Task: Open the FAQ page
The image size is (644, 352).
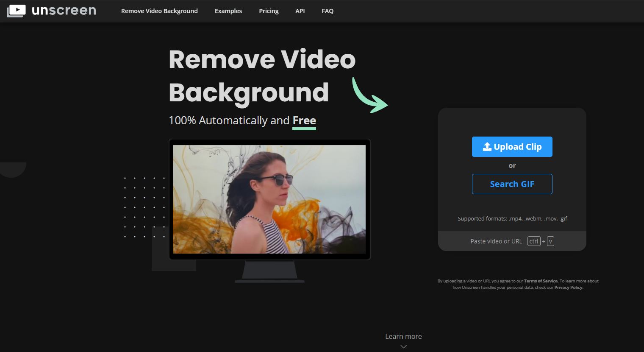Action: [328, 11]
